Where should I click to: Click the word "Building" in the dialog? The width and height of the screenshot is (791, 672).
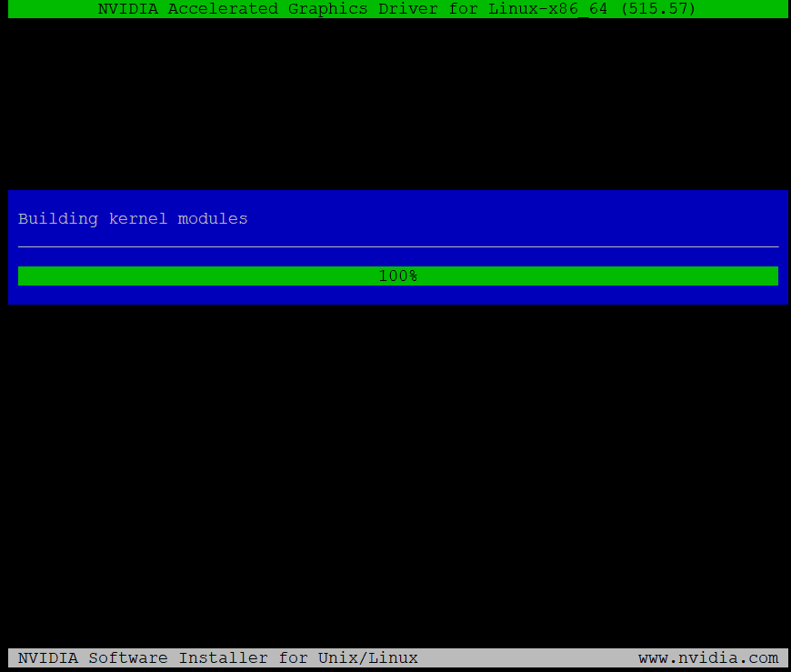(58, 219)
